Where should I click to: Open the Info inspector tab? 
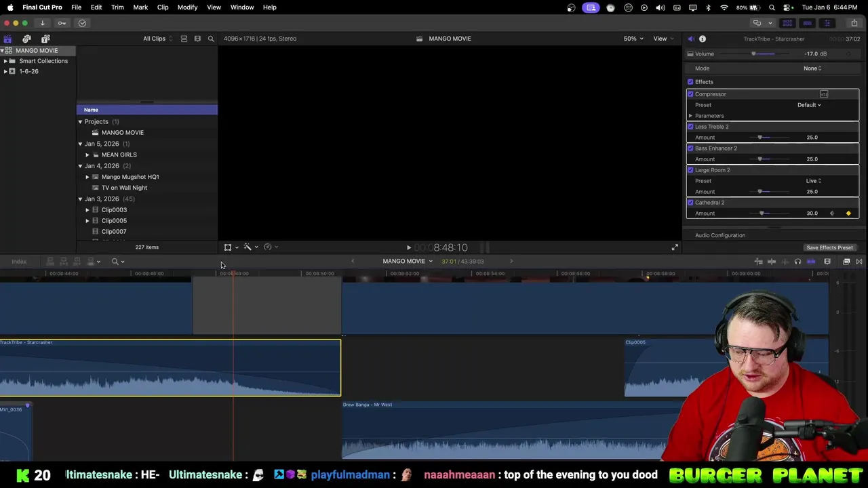703,39
